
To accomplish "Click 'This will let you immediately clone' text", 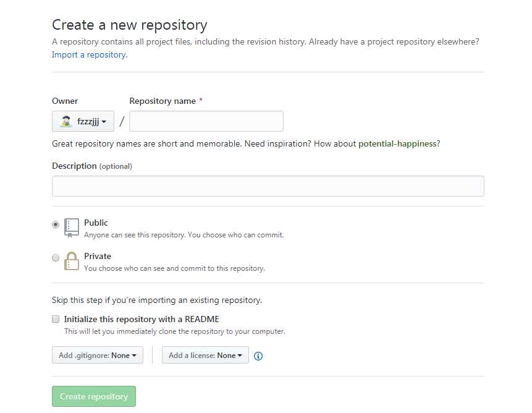I will pos(175,331).
